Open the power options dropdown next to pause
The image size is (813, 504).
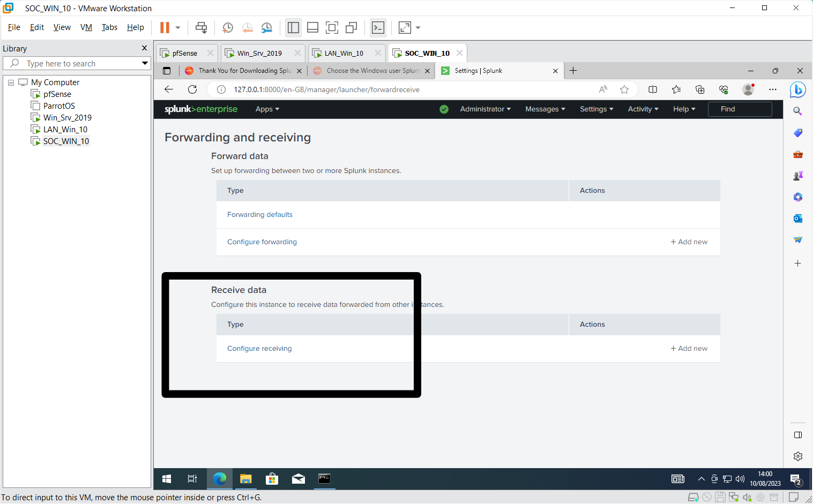(178, 27)
